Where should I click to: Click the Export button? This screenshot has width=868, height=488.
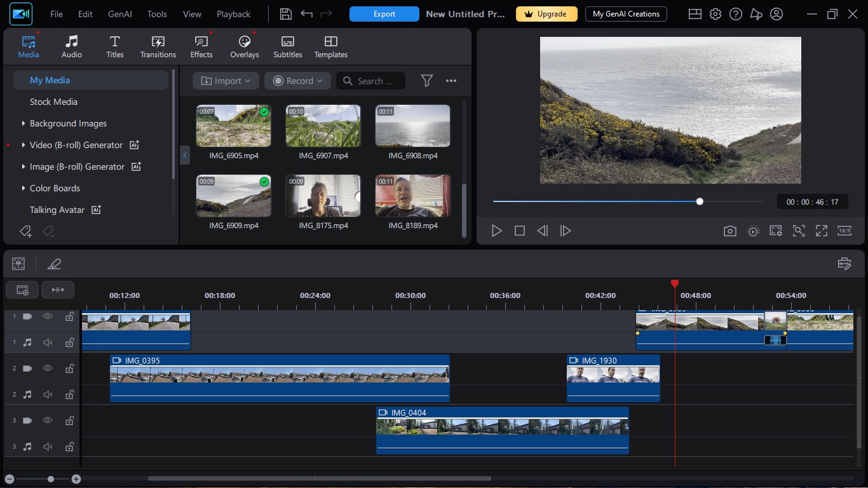pyautogui.click(x=384, y=14)
